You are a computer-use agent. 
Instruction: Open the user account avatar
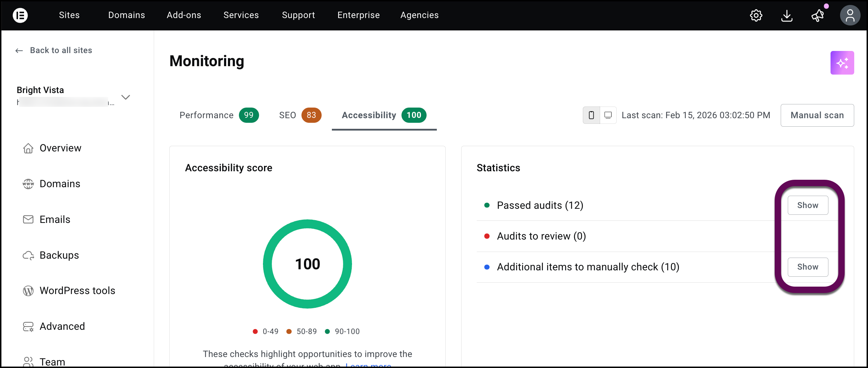(x=850, y=16)
